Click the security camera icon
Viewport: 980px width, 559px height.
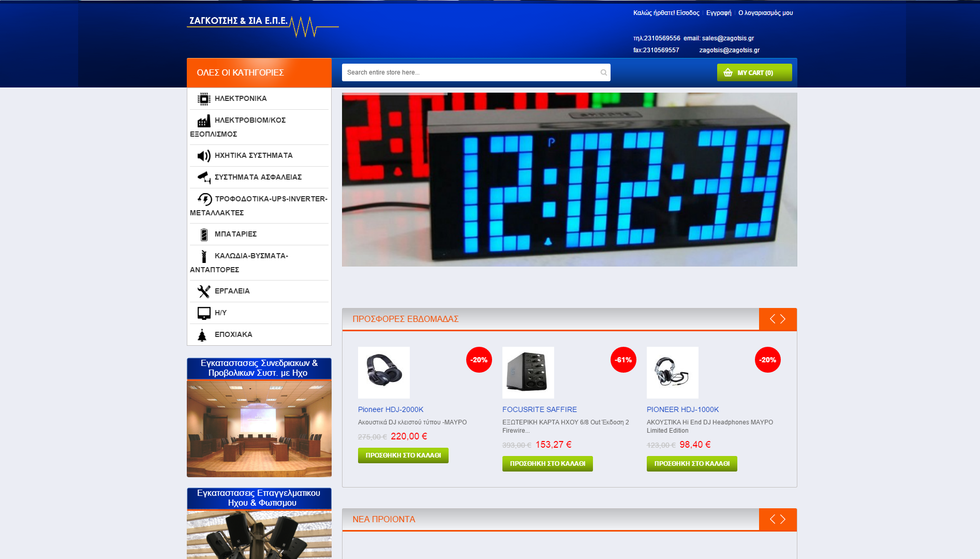coord(204,178)
